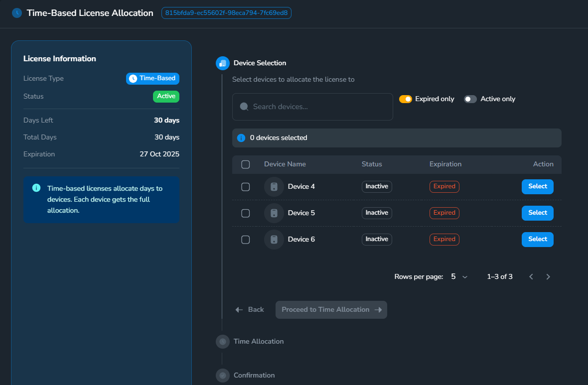Check the Device 4 checkbox
The width and height of the screenshot is (588, 385).
[245, 187]
